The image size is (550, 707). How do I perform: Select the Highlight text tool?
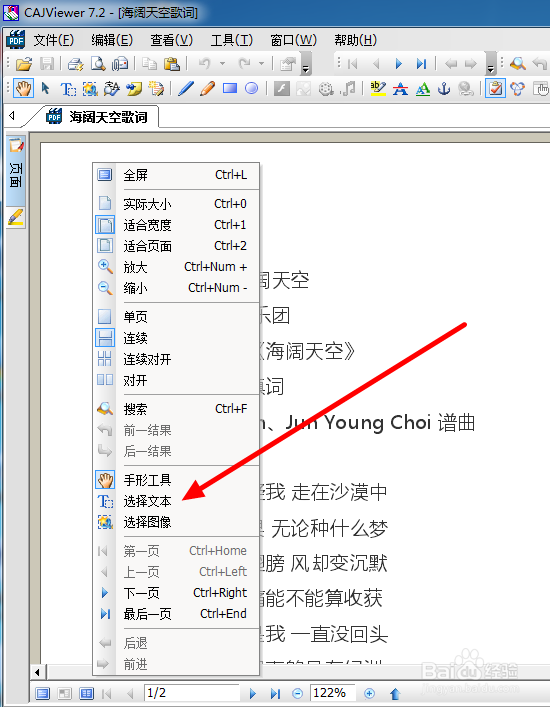pyautogui.click(x=378, y=88)
